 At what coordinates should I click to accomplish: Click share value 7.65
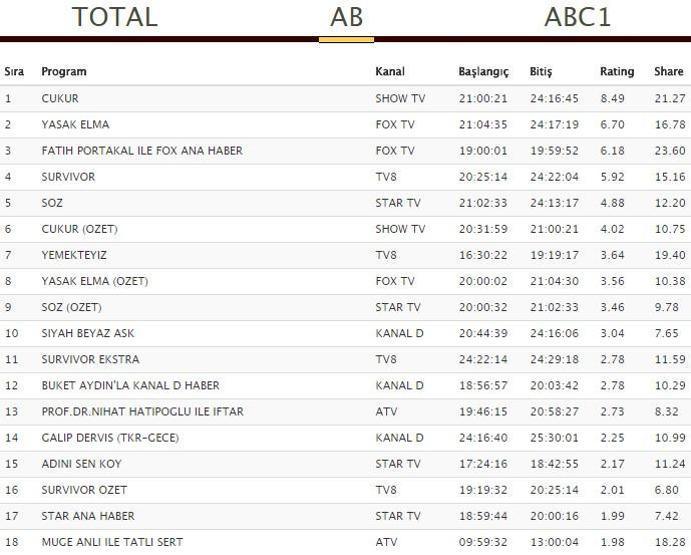(666, 333)
